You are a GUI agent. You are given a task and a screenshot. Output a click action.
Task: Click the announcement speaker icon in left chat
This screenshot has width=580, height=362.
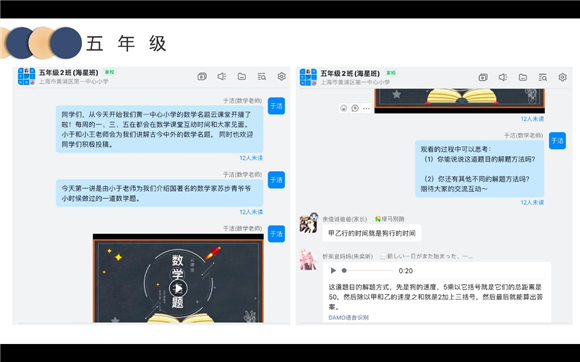click(x=222, y=77)
